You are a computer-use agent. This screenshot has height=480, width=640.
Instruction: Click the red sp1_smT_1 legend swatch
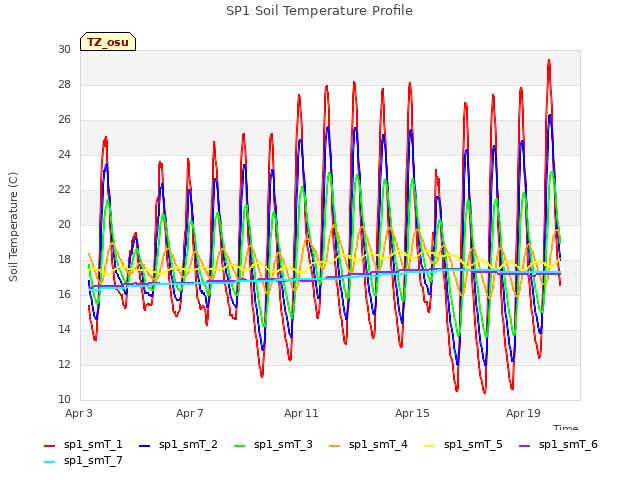(x=49, y=446)
